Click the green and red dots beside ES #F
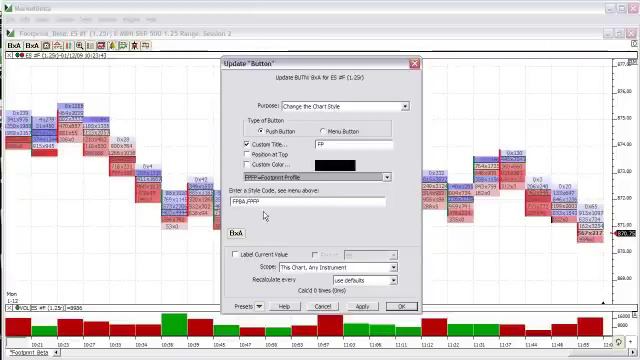This screenshot has height=360, width=640. point(19,55)
